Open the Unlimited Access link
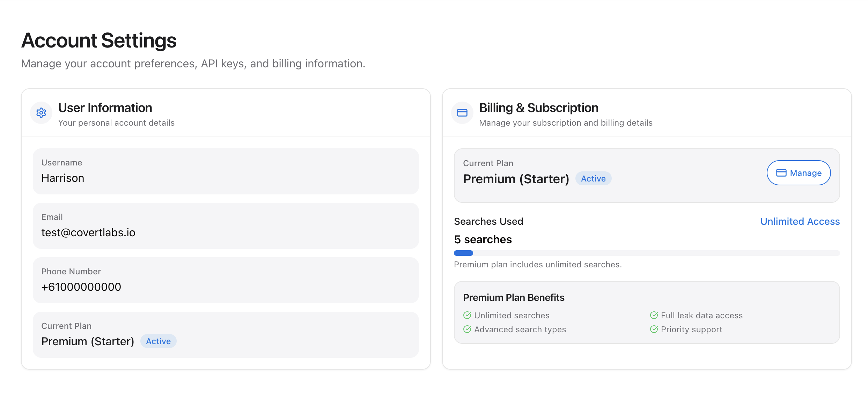 (x=800, y=221)
